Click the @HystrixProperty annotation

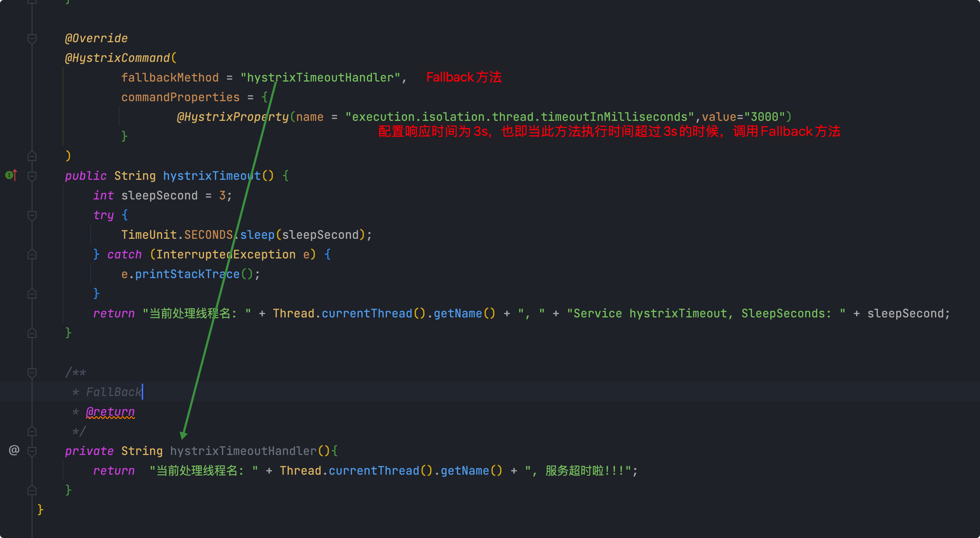(233, 117)
